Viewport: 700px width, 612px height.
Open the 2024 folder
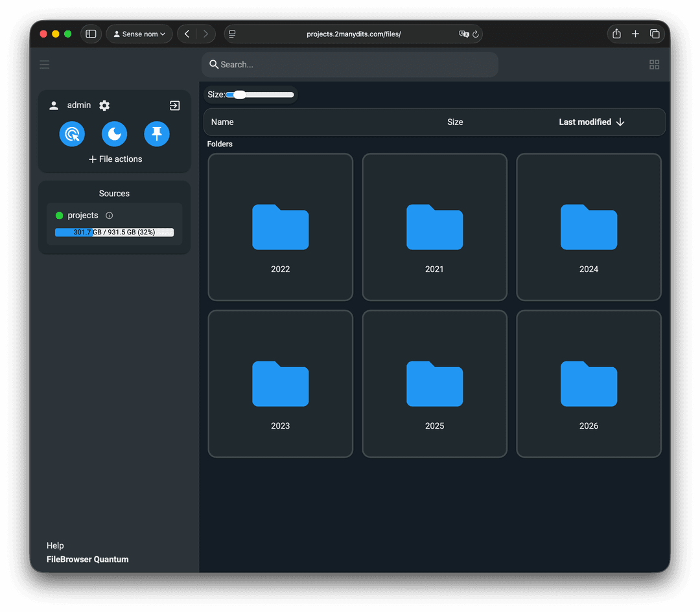589,227
